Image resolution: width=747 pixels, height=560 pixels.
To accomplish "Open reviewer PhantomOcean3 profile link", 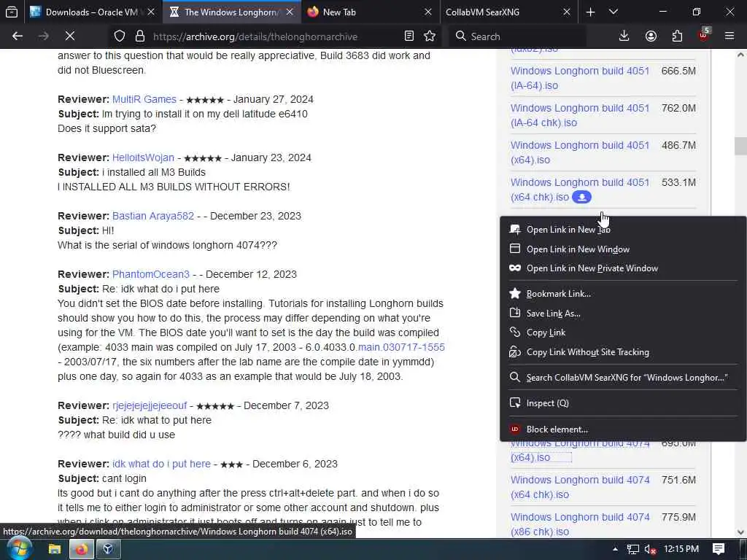I will coord(151,274).
